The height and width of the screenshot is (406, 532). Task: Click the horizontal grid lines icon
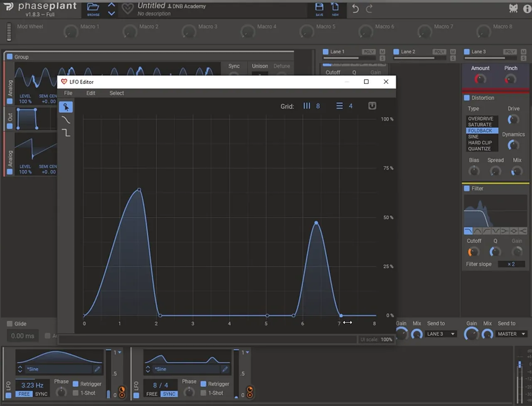point(340,106)
